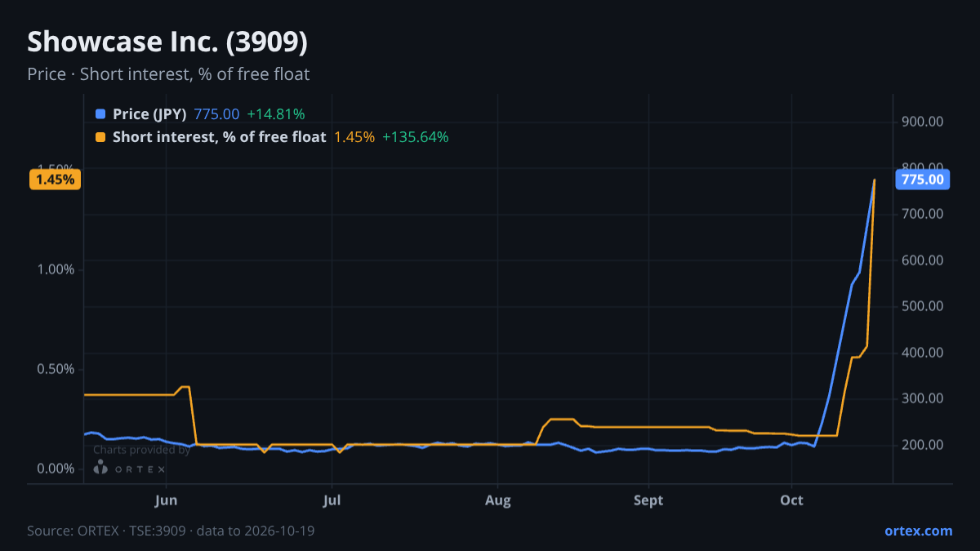This screenshot has width=980, height=551.
Task: Click the Aug x-axis label
Action: click(498, 500)
